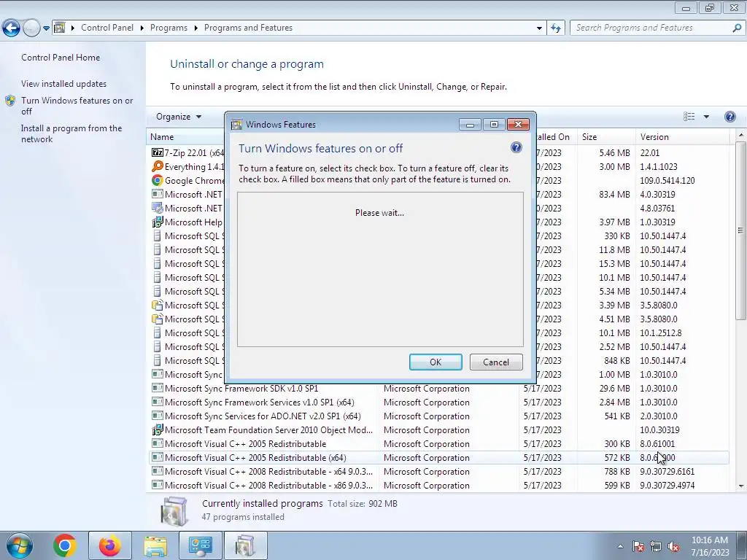Click the refresh button beside address bar
The width and height of the screenshot is (747, 560).
[555, 28]
